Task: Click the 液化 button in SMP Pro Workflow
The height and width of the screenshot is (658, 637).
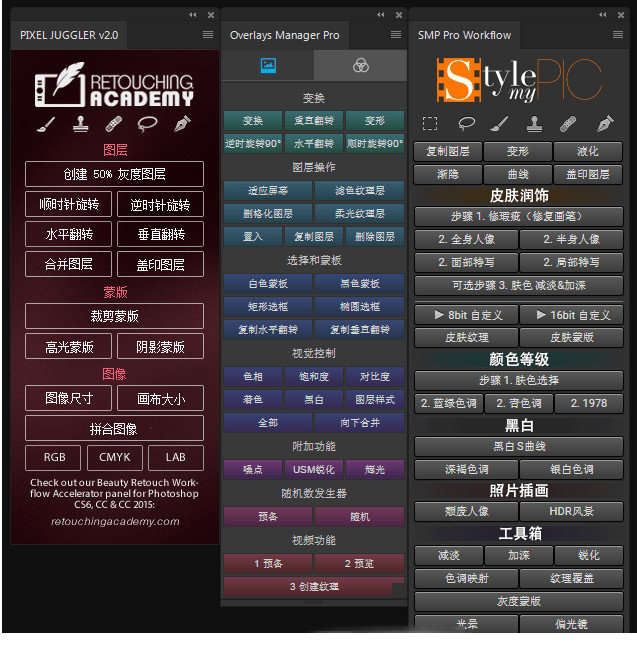Action: click(588, 151)
